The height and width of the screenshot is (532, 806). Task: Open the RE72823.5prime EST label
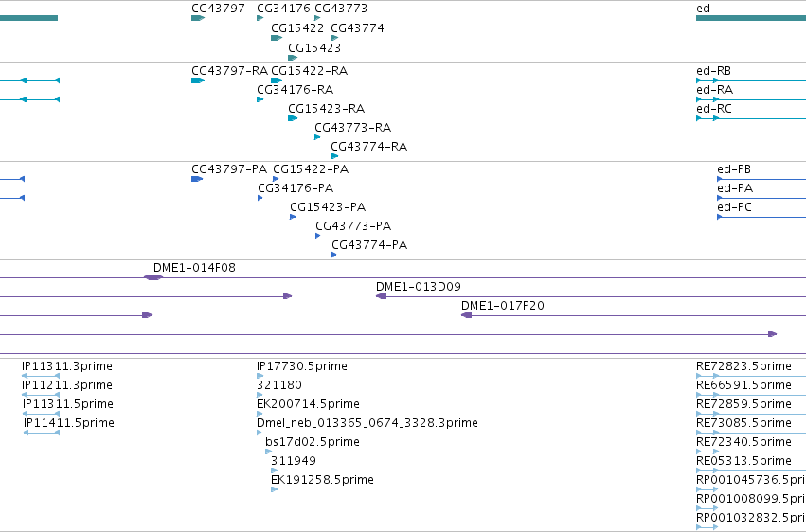point(743,366)
